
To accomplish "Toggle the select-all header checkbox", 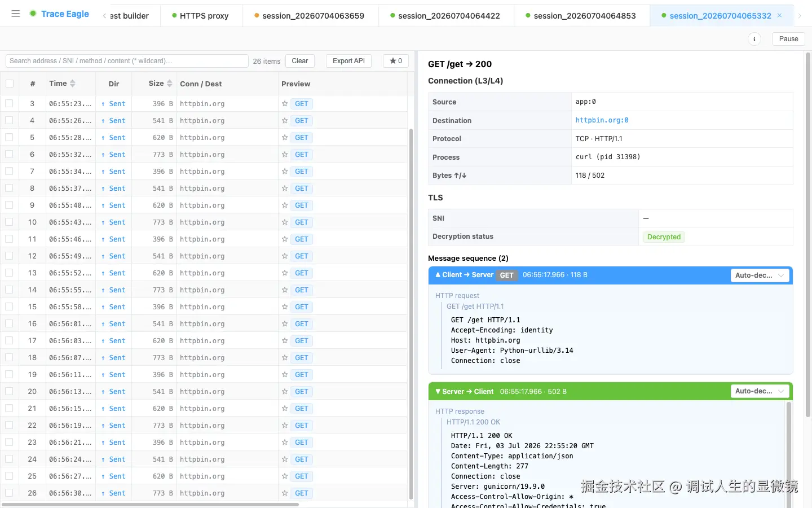I will [x=10, y=84].
